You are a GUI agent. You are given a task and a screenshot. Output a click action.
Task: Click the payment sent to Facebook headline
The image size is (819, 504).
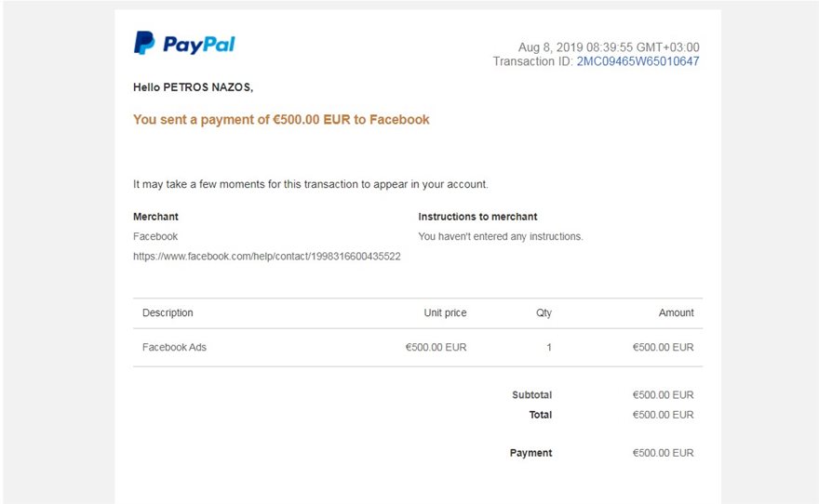pos(281,120)
